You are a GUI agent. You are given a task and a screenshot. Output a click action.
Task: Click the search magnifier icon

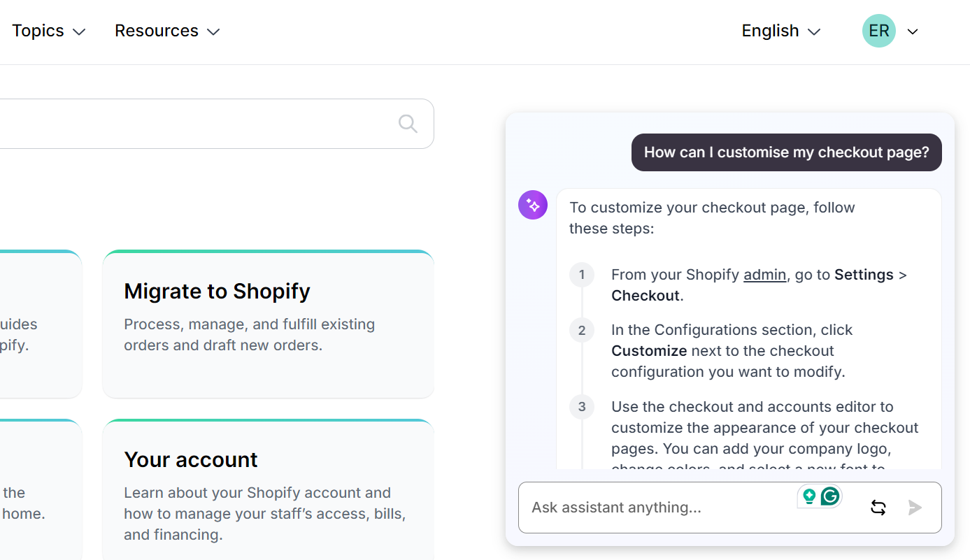(408, 124)
